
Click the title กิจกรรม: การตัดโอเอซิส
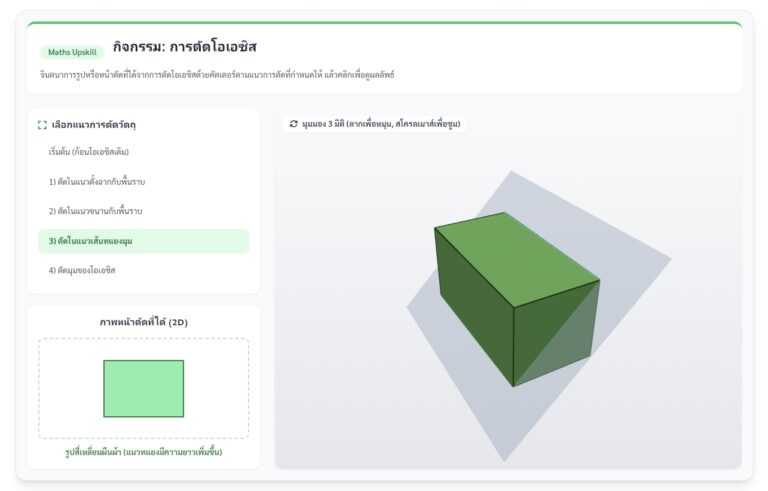pos(185,47)
